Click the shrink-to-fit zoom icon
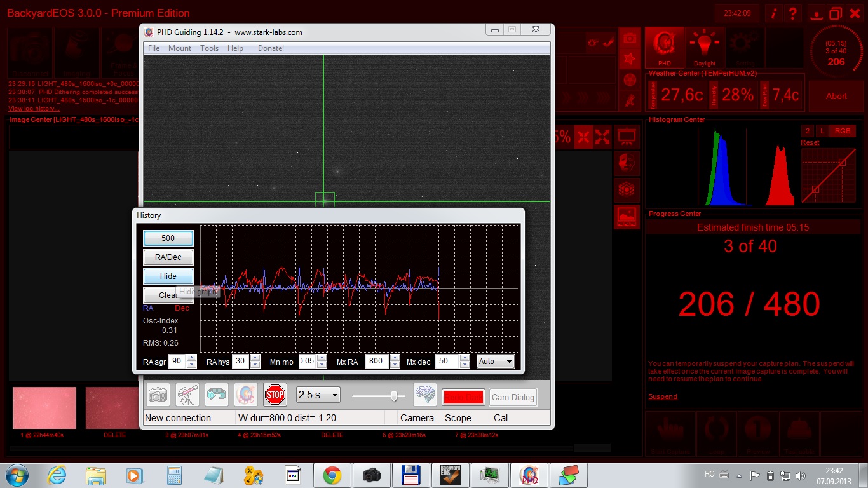 pyautogui.click(x=583, y=137)
